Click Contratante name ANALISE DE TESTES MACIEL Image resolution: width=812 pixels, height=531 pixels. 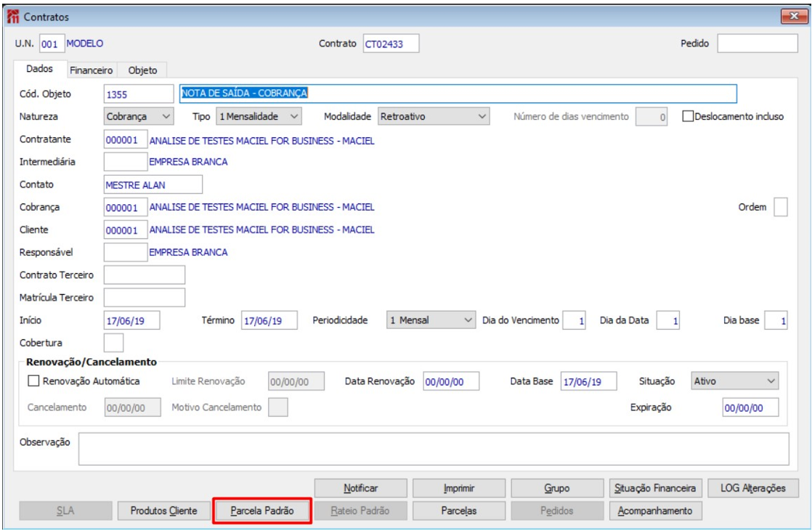pyautogui.click(x=262, y=140)
